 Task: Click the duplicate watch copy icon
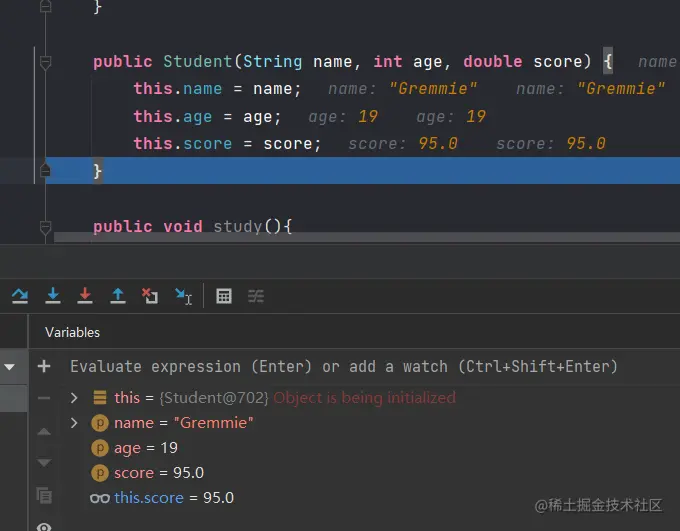(44, 495)
